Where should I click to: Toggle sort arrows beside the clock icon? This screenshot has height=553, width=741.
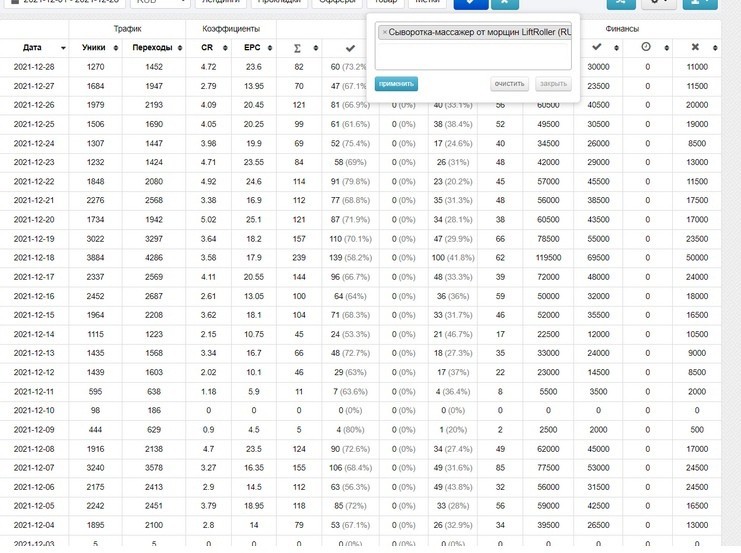tap(666, 48)
